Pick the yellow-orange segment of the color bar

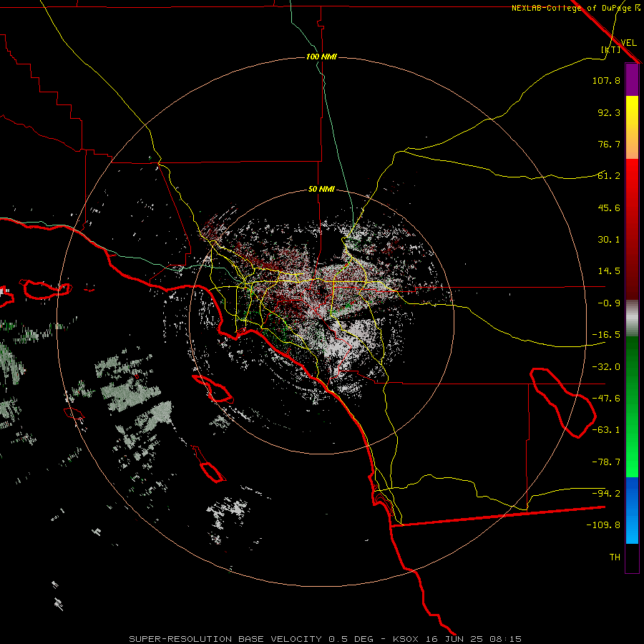[632, 127]
